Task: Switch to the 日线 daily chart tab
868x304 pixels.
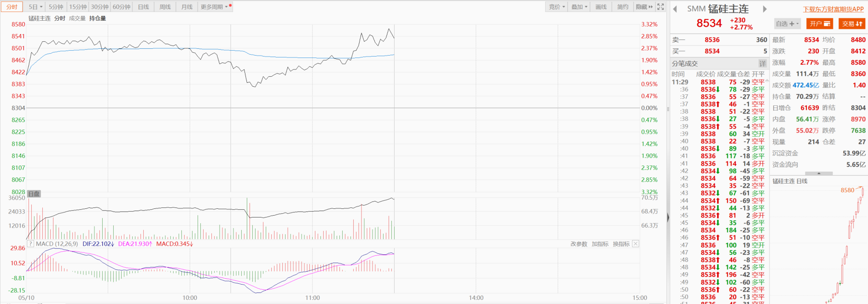Action: pos(144,7)
